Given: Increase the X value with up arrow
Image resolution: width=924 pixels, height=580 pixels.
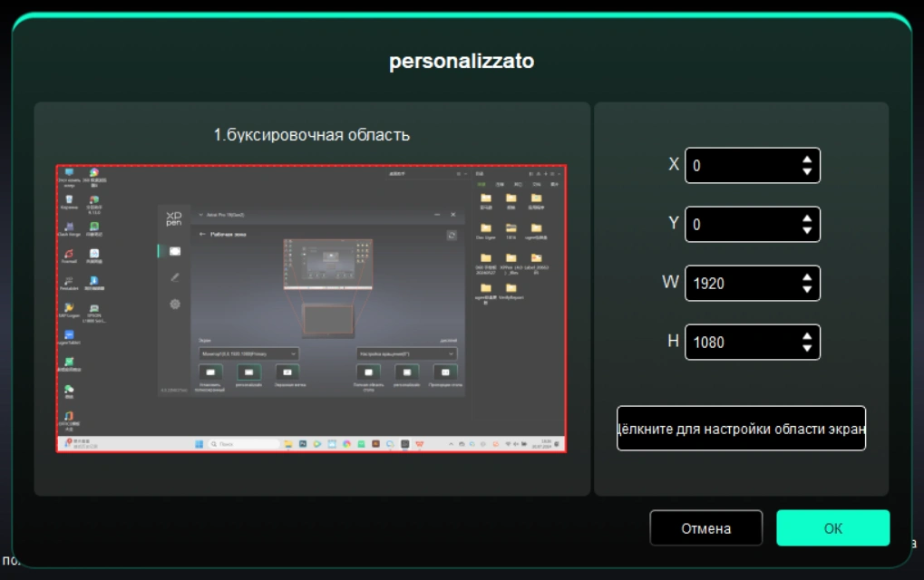Looking at the screenshot, I should (806, 159).
